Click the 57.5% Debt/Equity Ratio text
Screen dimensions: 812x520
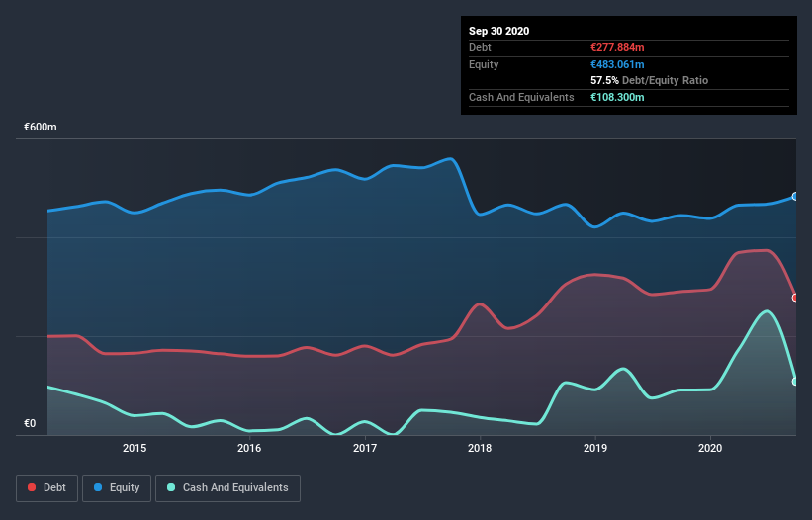click(650, 80)
